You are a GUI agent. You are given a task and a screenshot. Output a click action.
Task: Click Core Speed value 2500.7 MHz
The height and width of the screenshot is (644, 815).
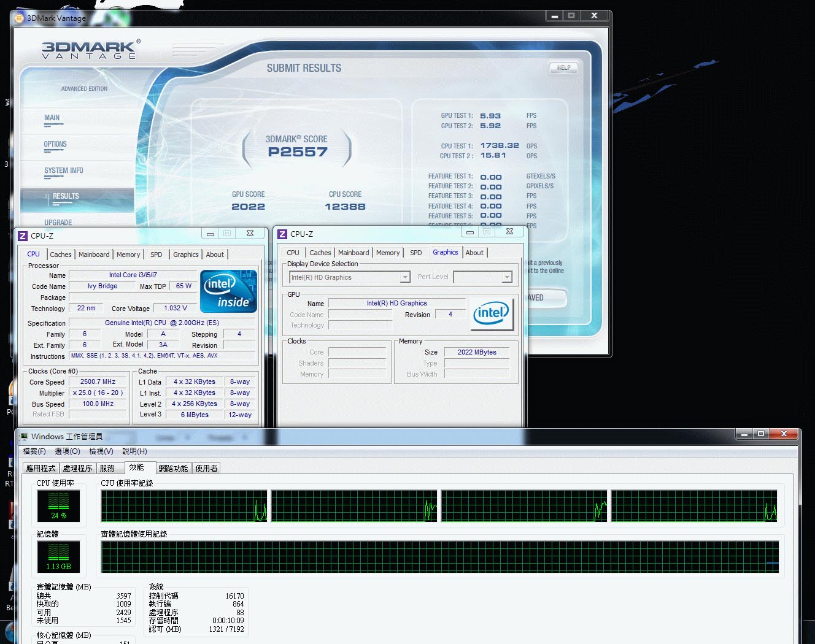click(x=98, y=381)
